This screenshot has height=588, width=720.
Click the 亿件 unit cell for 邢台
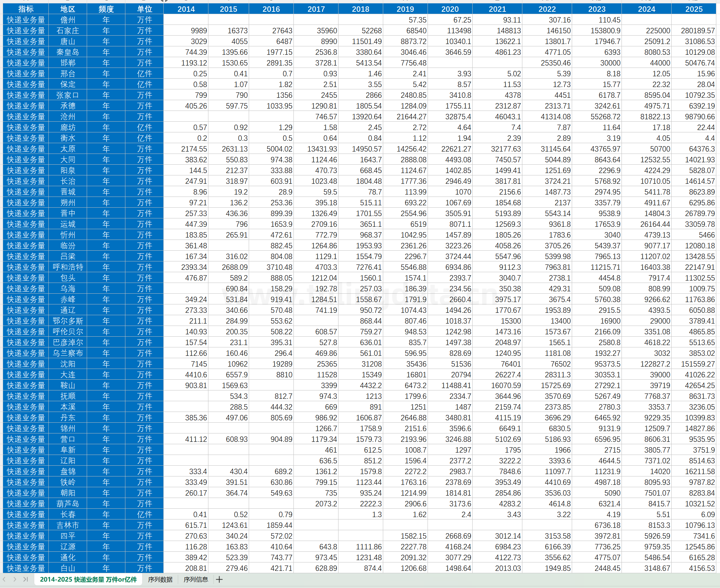pos(144,74)
